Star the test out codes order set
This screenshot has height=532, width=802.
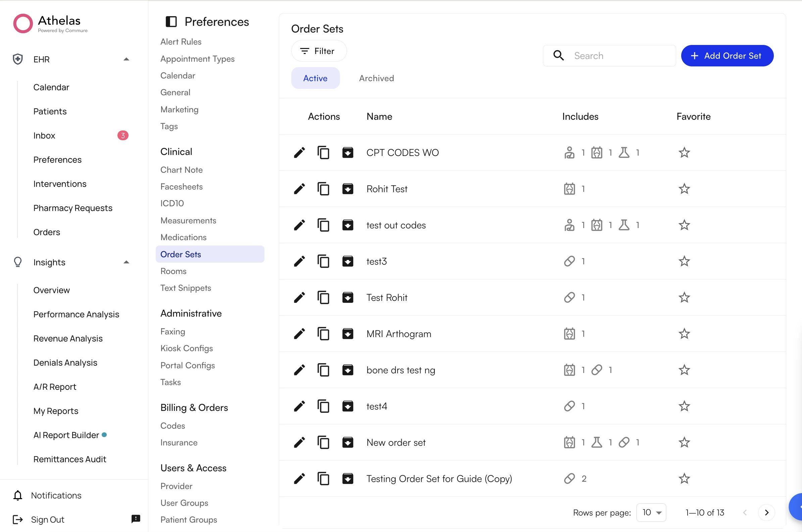684,225
